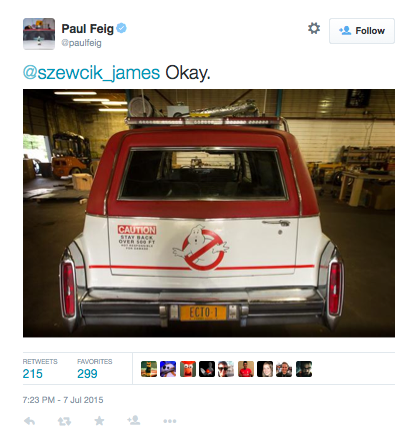This screenshot has width=416, height=443.
Task: Click the Paul Feig display name
Action: point(88,29)
